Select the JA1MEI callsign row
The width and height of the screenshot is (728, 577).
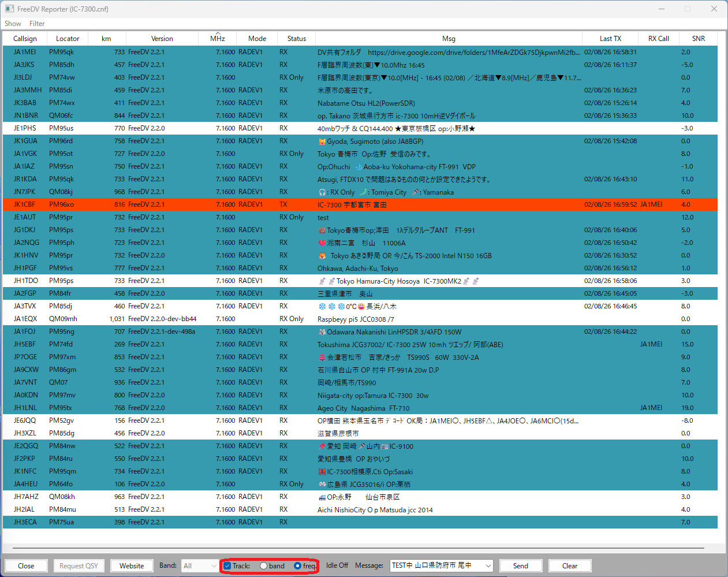click(x=360, y=52)
